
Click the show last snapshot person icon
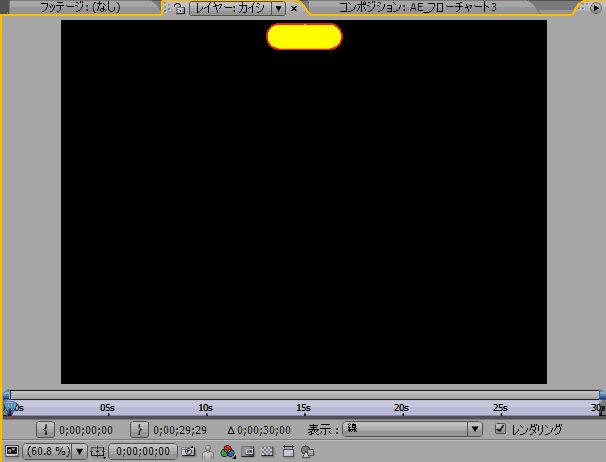[x=208, y=452]
